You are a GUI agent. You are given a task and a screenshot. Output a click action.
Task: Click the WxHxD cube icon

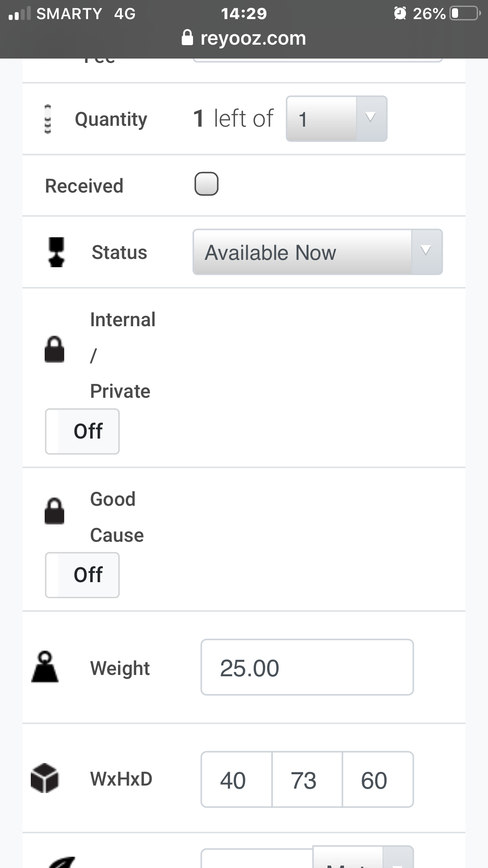45,778
